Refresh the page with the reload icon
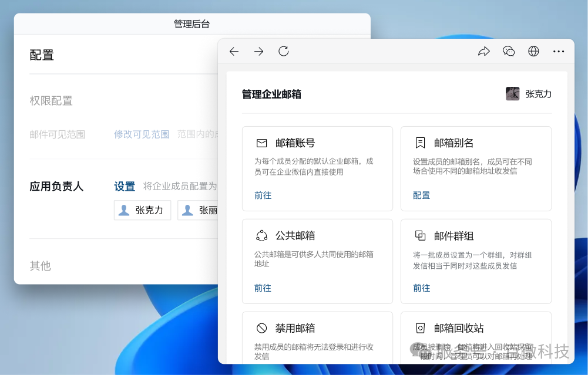 point(283,51)
